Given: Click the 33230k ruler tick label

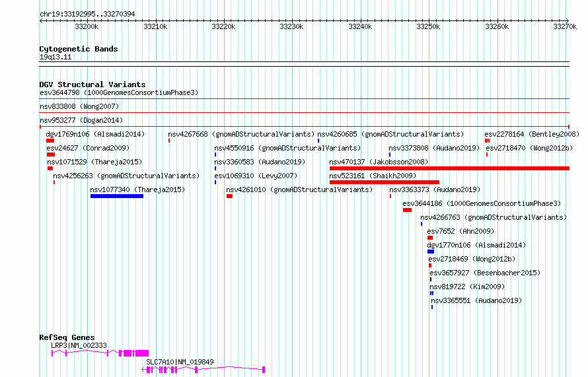Looking at the screenshot, I should 292,26.
